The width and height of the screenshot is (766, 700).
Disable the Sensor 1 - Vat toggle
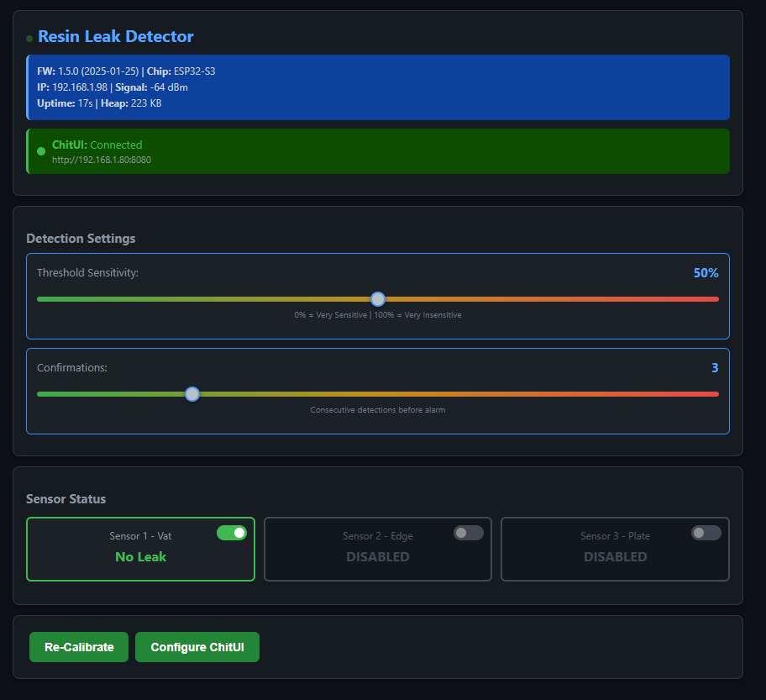pyautogui.click(x=232, y=533)
